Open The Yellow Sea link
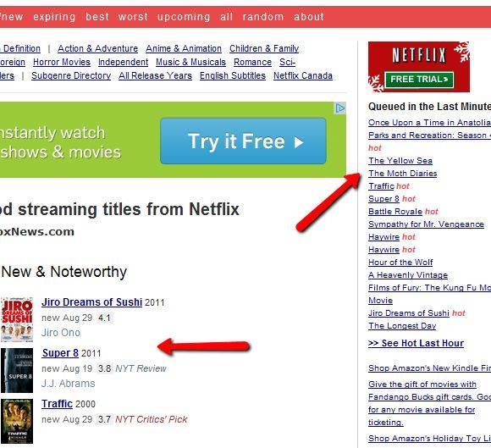The image size is (491, 448). click(x=400, y=161)
